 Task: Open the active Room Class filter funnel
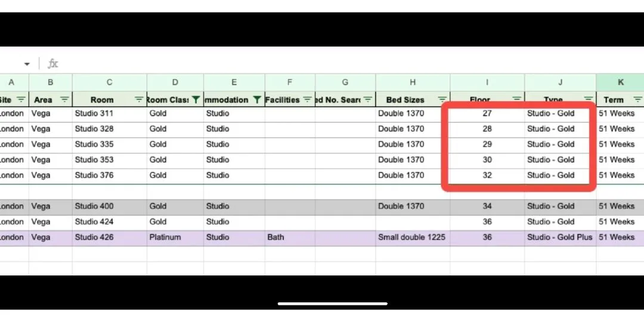[x=196, y=100]
